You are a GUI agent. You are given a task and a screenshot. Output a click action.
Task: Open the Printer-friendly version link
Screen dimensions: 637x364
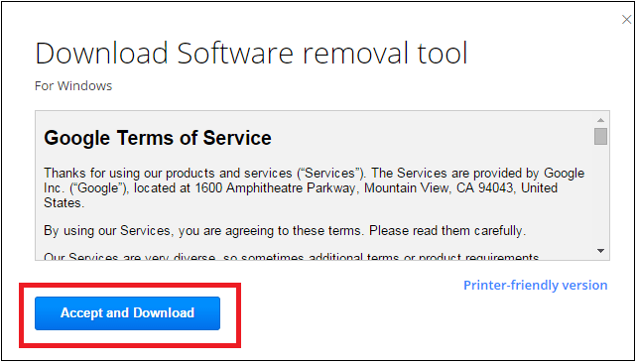[x=536, y=285]
